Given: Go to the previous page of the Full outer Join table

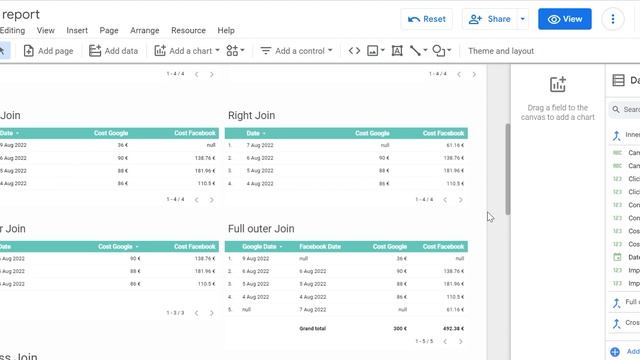Looking at the screenshot, I should [x=445, y=342].
